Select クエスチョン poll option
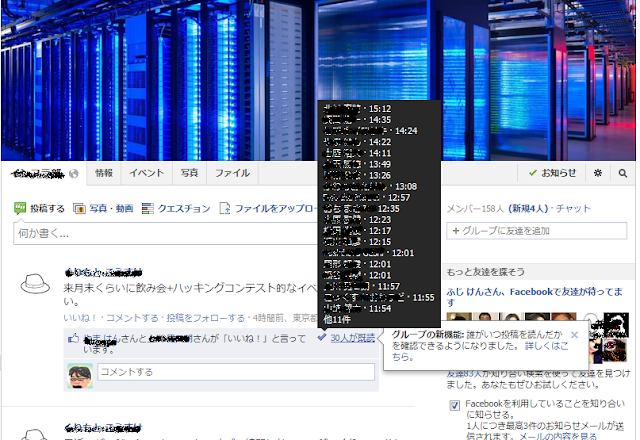The height and width of the screenshot is (440, 640). click(176, 209)
